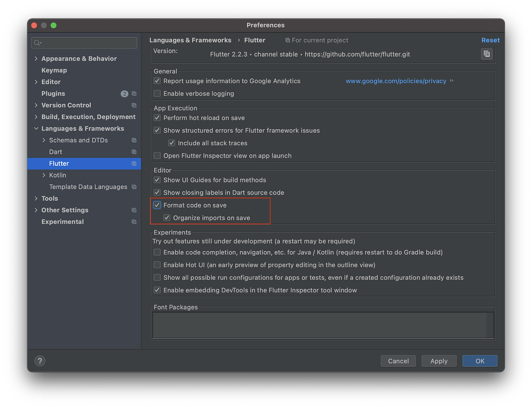Expand the Editor settings section
This screenshot has height=408, width=532.
pyautogui.click(x=36, y=82)
